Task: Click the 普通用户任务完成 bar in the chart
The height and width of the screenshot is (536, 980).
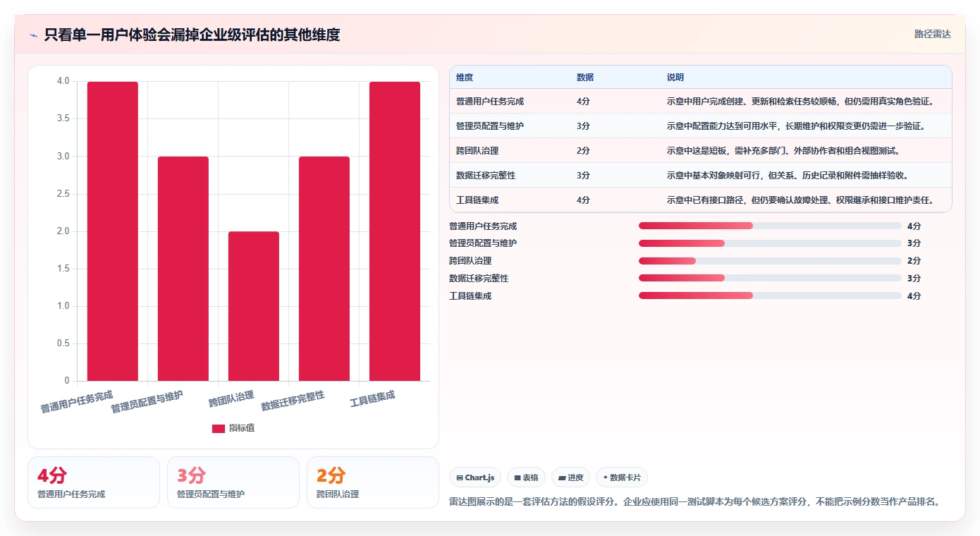Action: (x=113, y=231)
